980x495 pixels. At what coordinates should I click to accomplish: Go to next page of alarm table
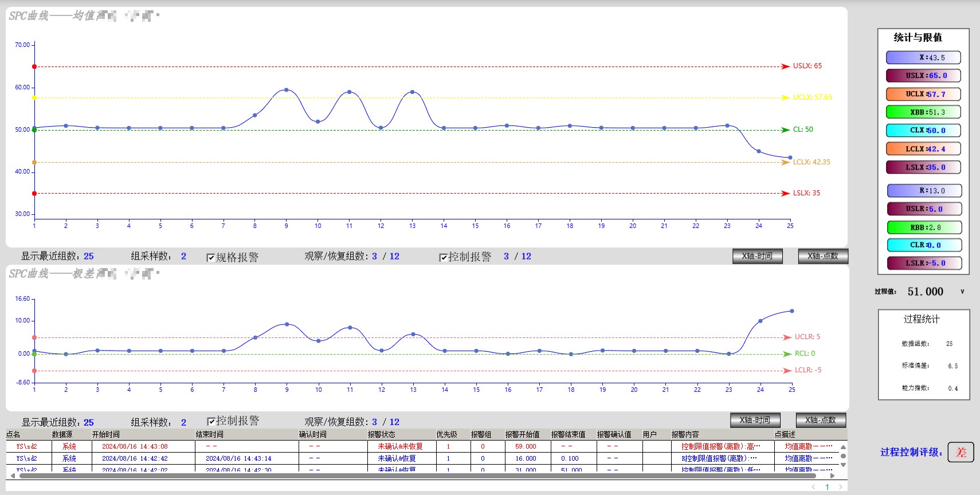point(841,487)
